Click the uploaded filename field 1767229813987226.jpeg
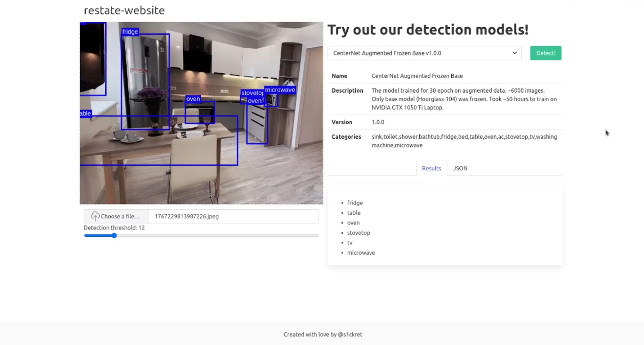 point(233,216)
